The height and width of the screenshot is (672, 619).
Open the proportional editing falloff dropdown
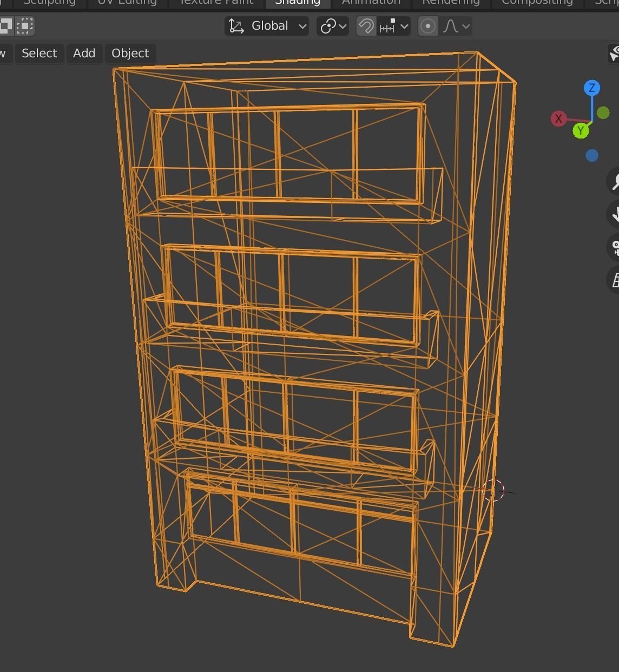click(x=456, y=26)
